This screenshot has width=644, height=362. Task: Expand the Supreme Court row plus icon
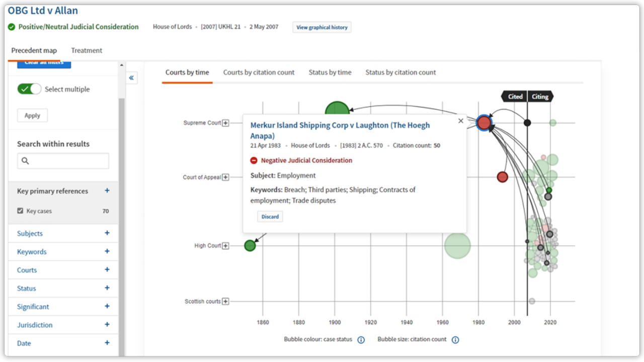[225, 122]
